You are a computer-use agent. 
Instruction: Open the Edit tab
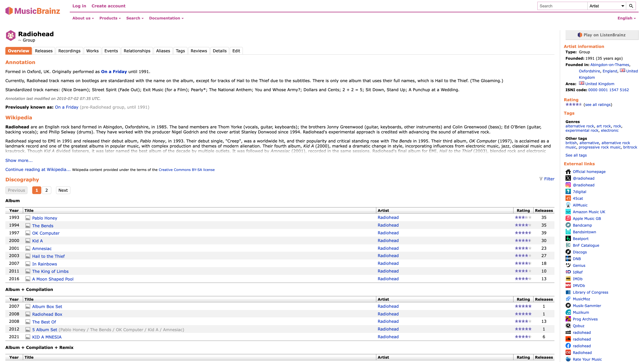point(236,51)
